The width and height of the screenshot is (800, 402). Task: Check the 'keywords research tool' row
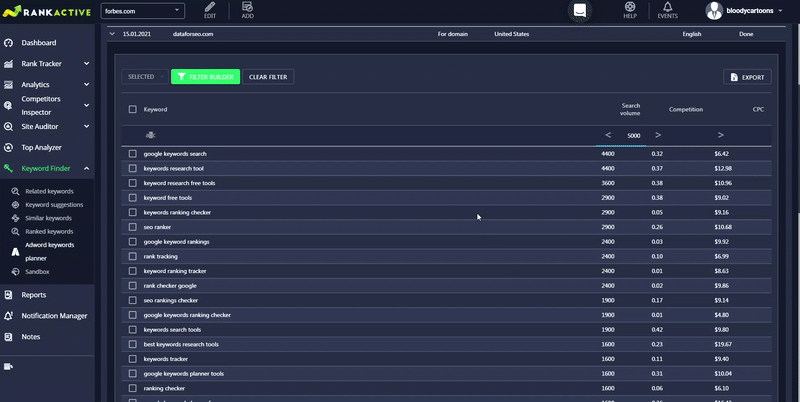(133, 168)
